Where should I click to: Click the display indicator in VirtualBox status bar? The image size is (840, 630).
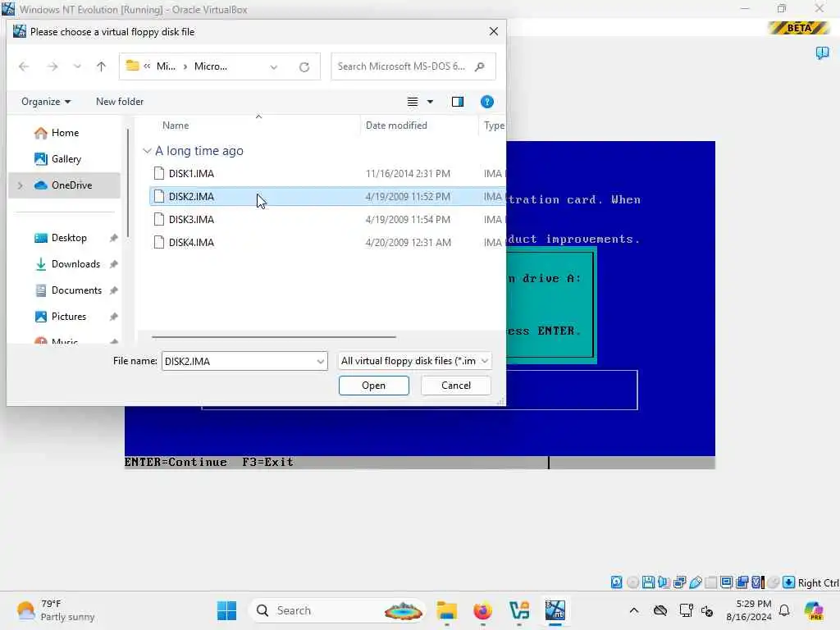(727, 582)
